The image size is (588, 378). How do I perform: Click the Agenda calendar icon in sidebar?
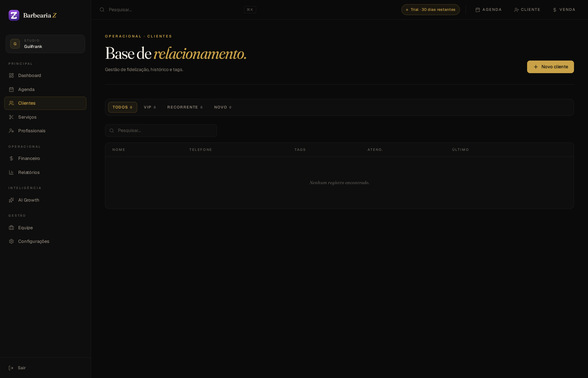pyautogui.click(x=11, y=89)
